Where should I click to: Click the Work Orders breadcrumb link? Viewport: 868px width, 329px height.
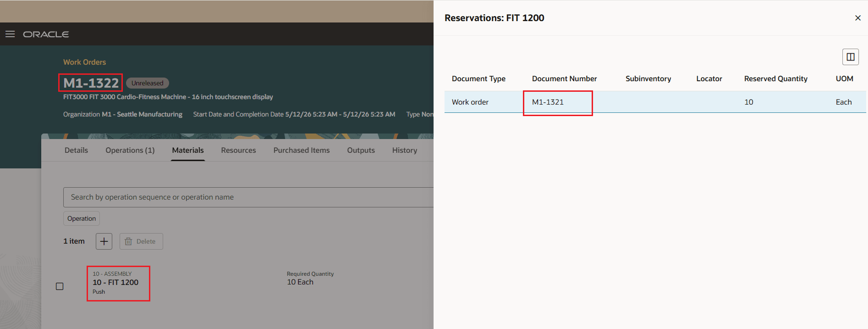coord(84,62)
